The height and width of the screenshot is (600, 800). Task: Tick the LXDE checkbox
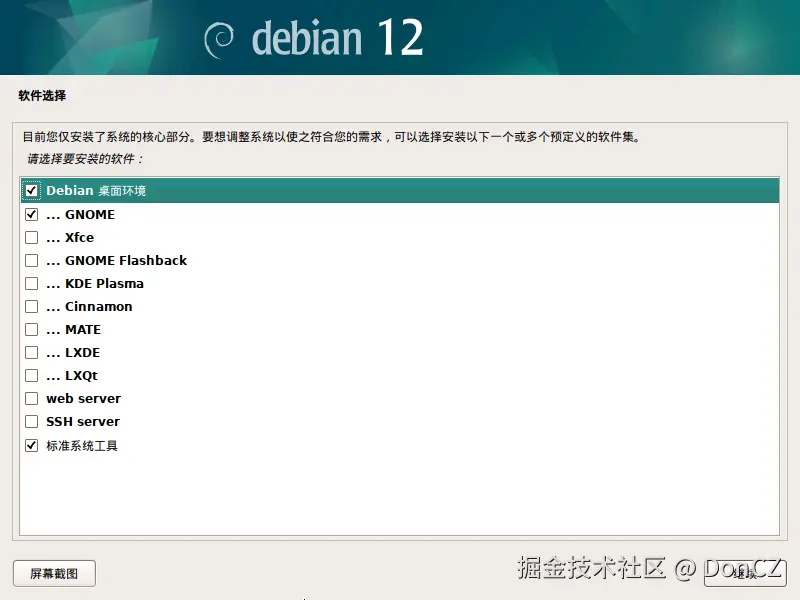[x=32, y=352]
